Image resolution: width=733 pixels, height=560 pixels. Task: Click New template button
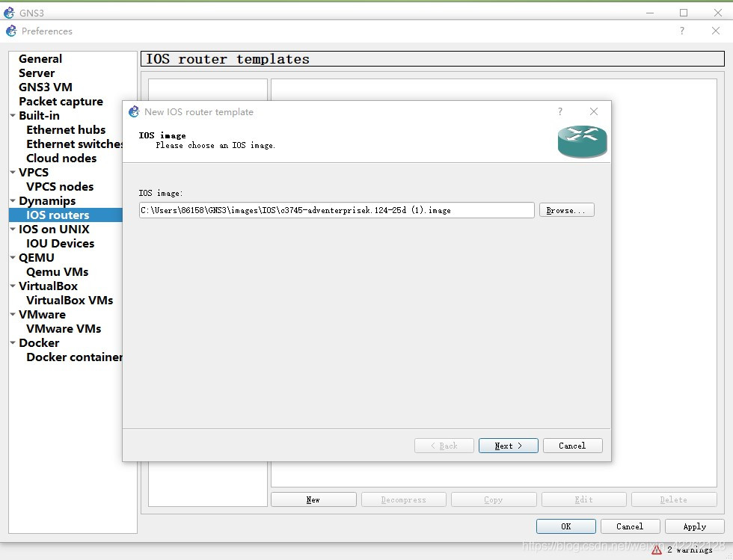(x=313, y=499)
